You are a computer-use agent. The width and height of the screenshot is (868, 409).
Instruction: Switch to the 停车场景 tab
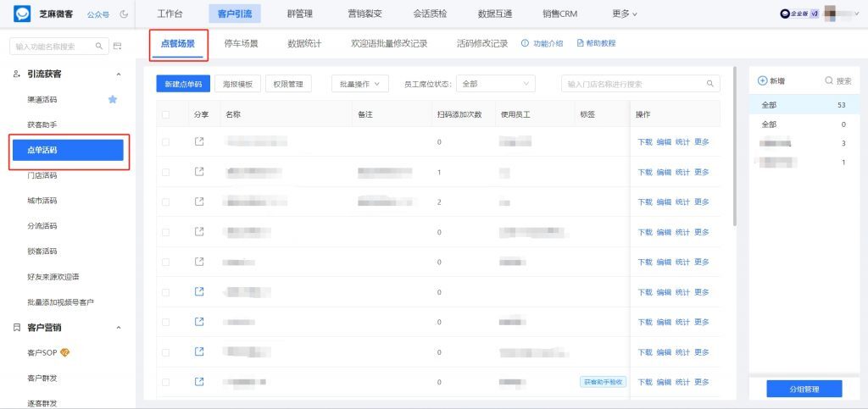[241, 43]
